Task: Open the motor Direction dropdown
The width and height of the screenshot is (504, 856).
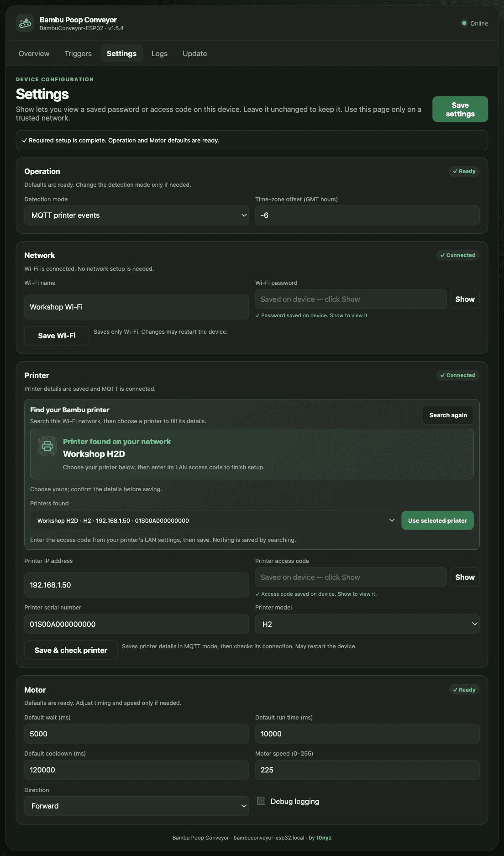Action: pos(136,806)
